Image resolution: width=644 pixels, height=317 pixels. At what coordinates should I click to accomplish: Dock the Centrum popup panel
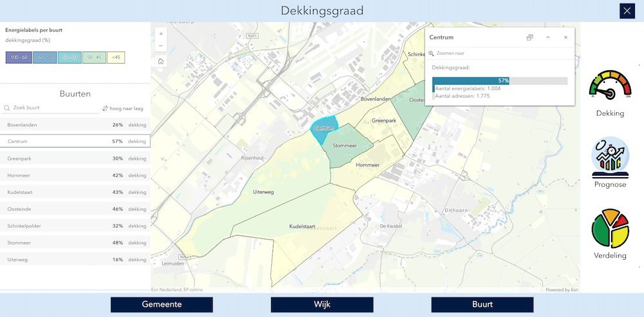point(529,37)
